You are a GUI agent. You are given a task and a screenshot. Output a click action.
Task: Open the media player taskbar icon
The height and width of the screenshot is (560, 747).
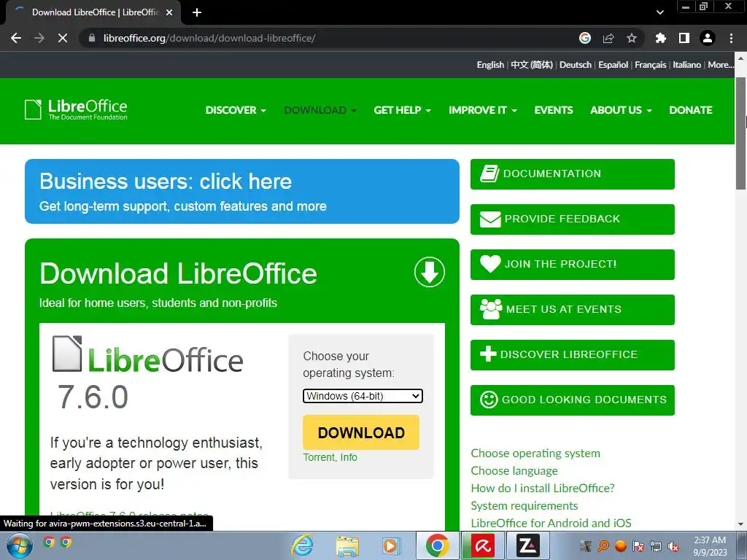[391, 545]
